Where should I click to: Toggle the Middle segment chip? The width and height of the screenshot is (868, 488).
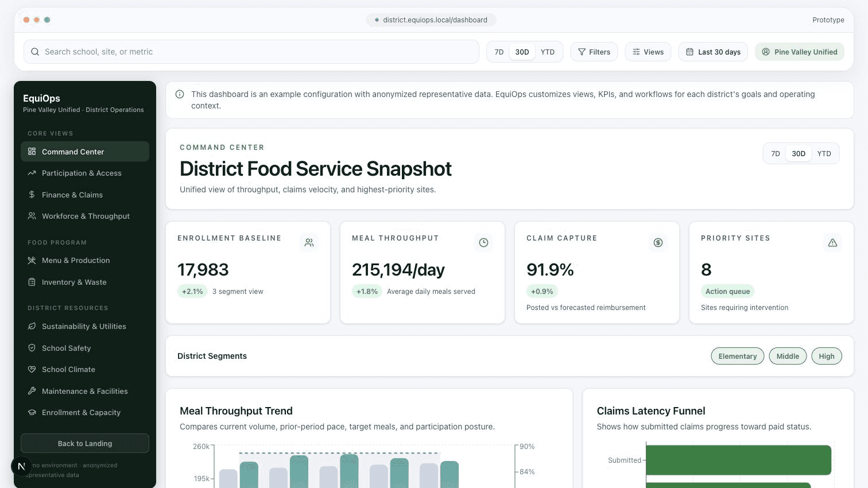(788, 356)
